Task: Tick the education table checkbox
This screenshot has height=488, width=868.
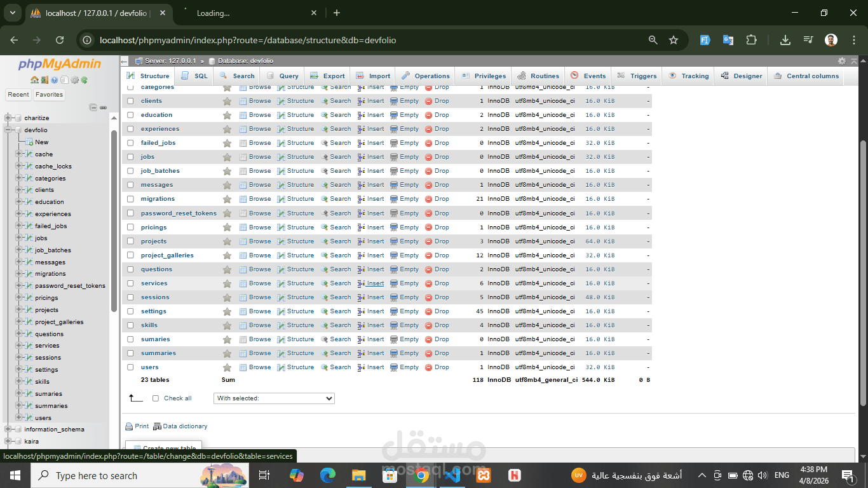Action: click(130, 115)
